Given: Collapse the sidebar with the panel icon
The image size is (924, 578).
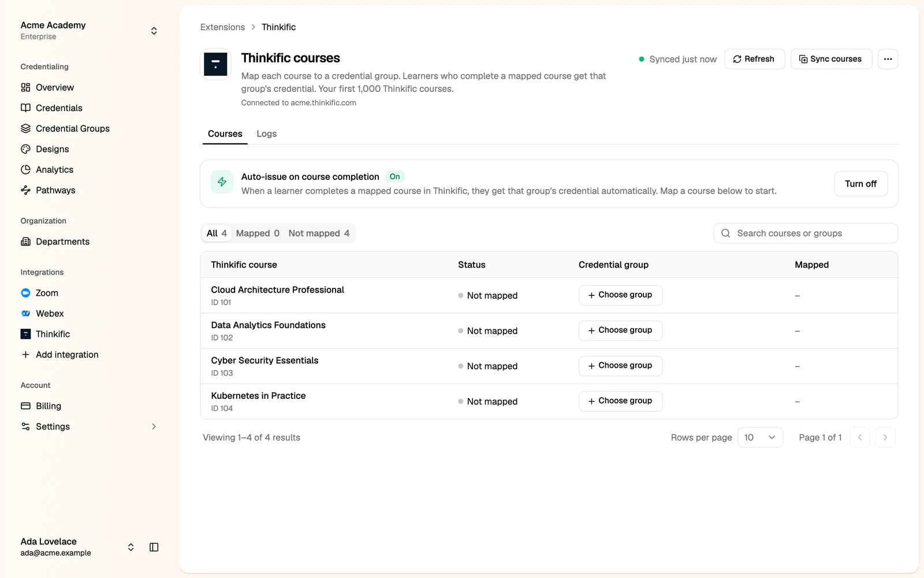Looking at the screenshot, I should coord(154,547).
